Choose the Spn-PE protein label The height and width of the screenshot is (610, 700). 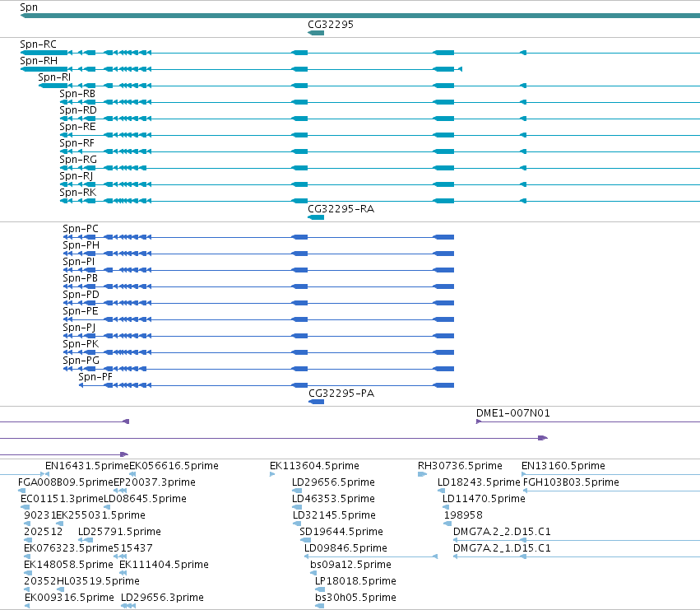coord(81,311)
